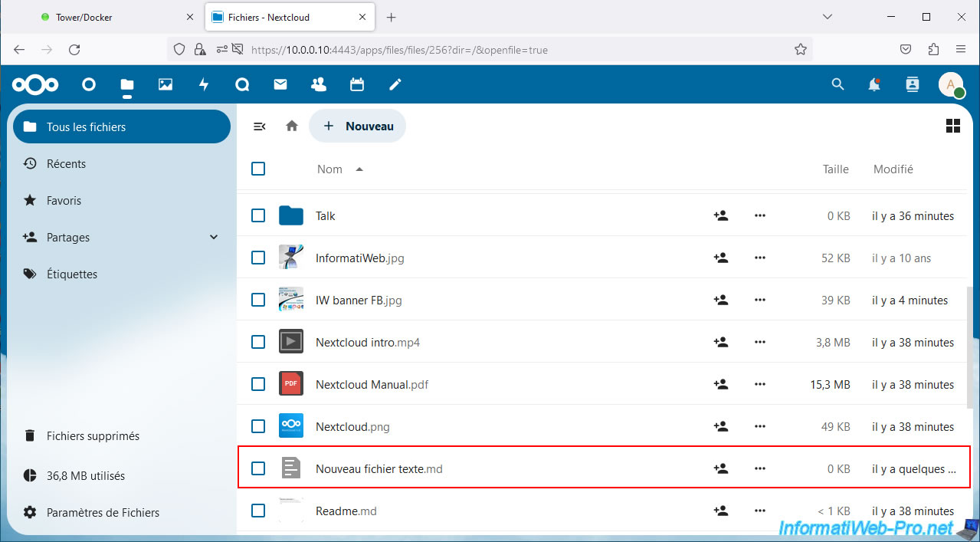Open Récents in the sidebar

pyautogui.click(x=66, y=164)
